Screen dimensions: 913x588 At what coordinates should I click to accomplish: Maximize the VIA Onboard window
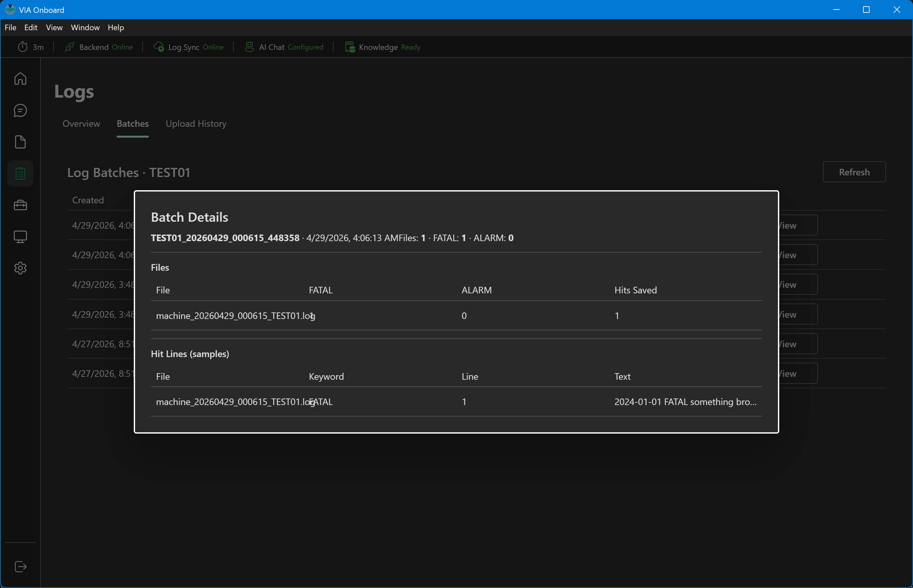click(x=866, y=10)
